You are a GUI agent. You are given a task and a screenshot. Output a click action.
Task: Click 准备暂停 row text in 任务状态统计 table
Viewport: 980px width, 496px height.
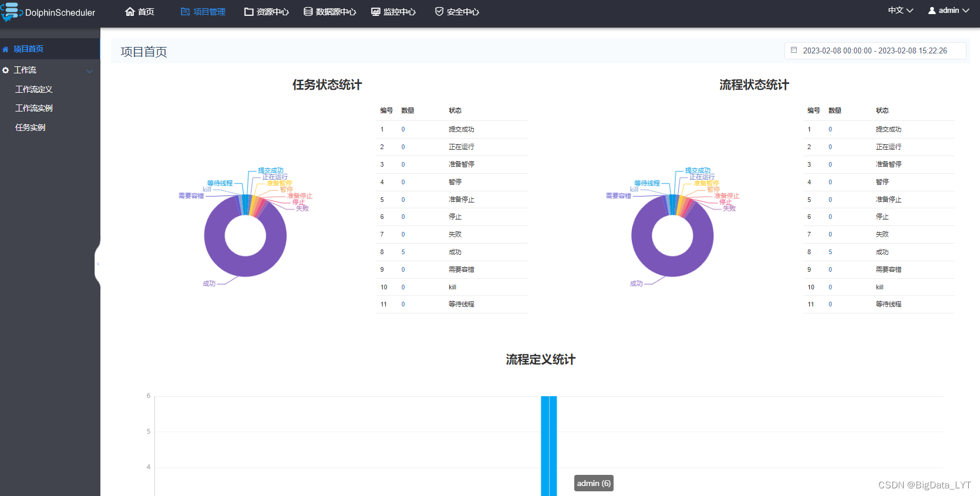[x=462, y=164]
